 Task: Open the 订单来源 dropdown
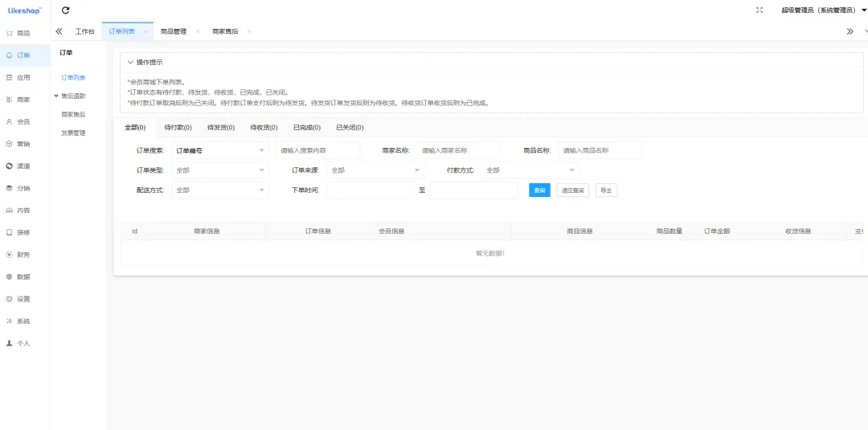point(375,170)
